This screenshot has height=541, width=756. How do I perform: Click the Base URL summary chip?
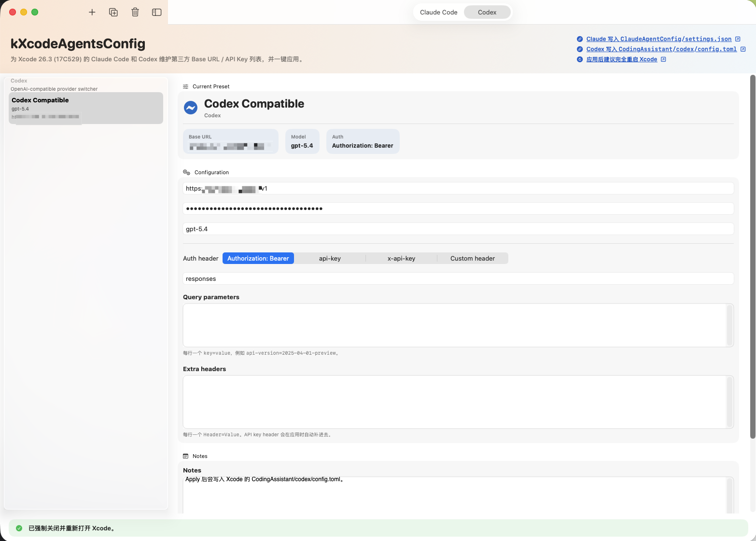[x=231, y=141]
